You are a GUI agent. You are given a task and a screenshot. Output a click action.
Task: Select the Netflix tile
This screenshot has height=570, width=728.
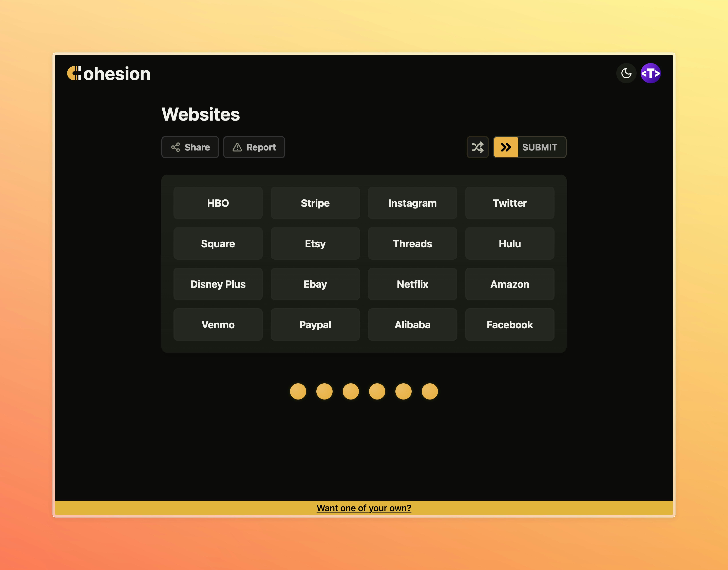pyautogui.click(x=413, y=284)
